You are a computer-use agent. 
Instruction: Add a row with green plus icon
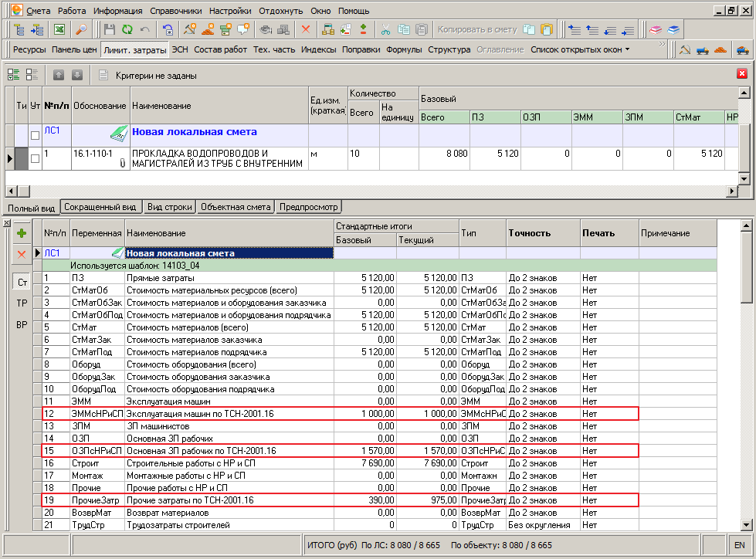[22, 234]
